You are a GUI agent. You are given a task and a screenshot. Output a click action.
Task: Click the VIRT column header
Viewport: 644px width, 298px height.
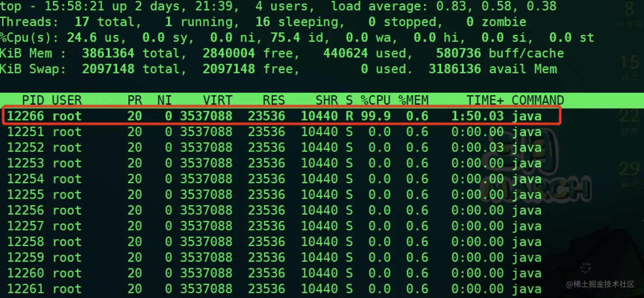coord(218,100)
